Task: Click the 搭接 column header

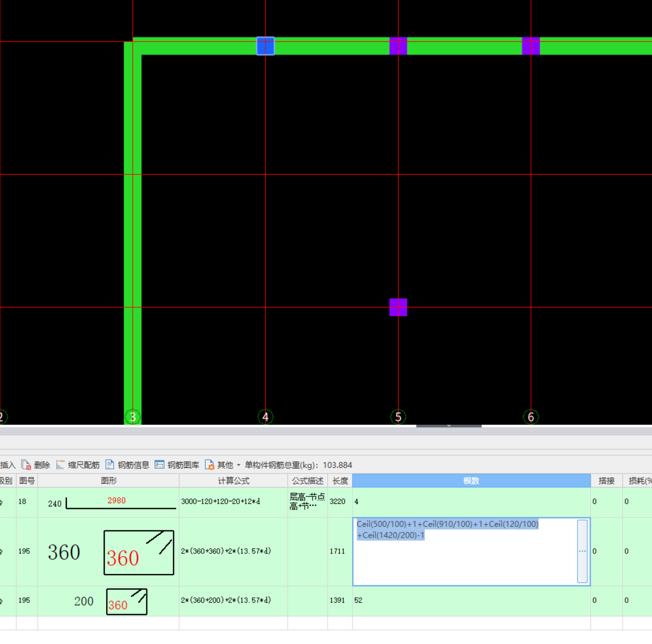Action: point(607,481)
